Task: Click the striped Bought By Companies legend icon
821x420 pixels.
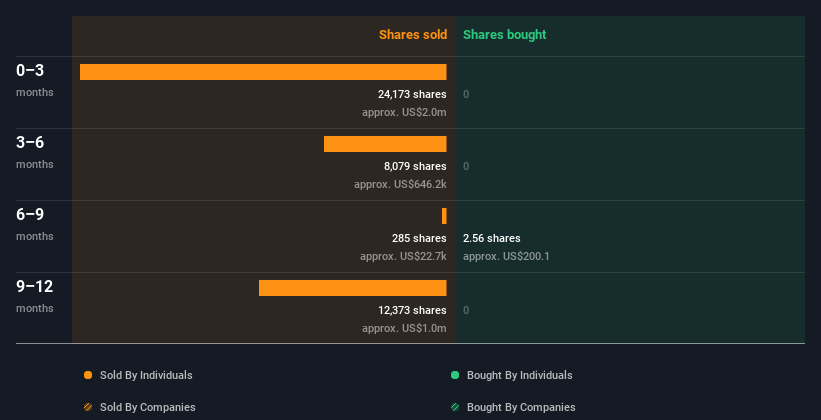Action: tap(455, 407)
